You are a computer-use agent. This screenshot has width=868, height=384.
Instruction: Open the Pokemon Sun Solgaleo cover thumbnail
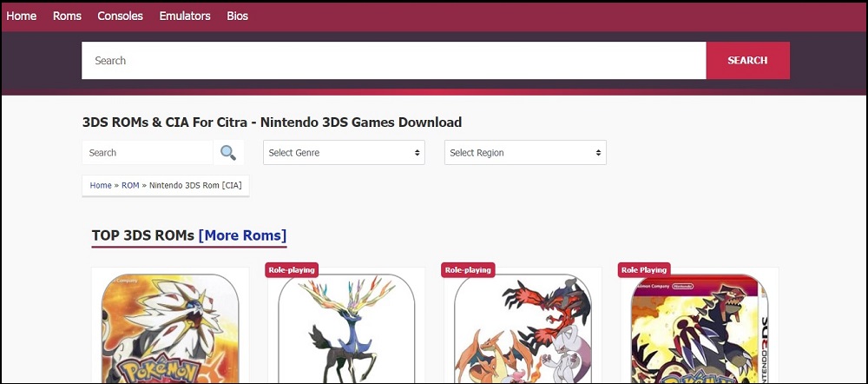click(170, 328)
